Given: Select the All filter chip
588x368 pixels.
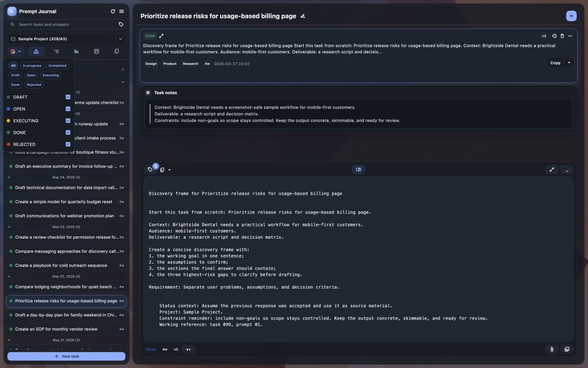Looking at the screenshot, I should coord(13,66).
